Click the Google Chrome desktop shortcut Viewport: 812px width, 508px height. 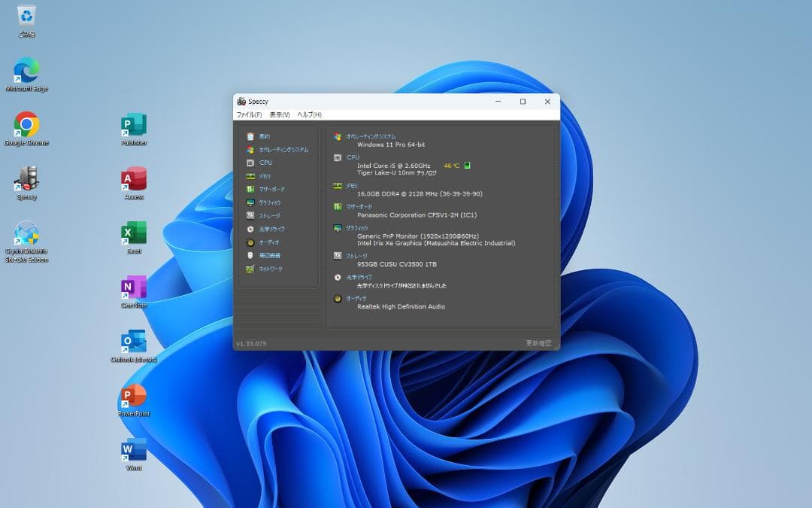[26, 125]
